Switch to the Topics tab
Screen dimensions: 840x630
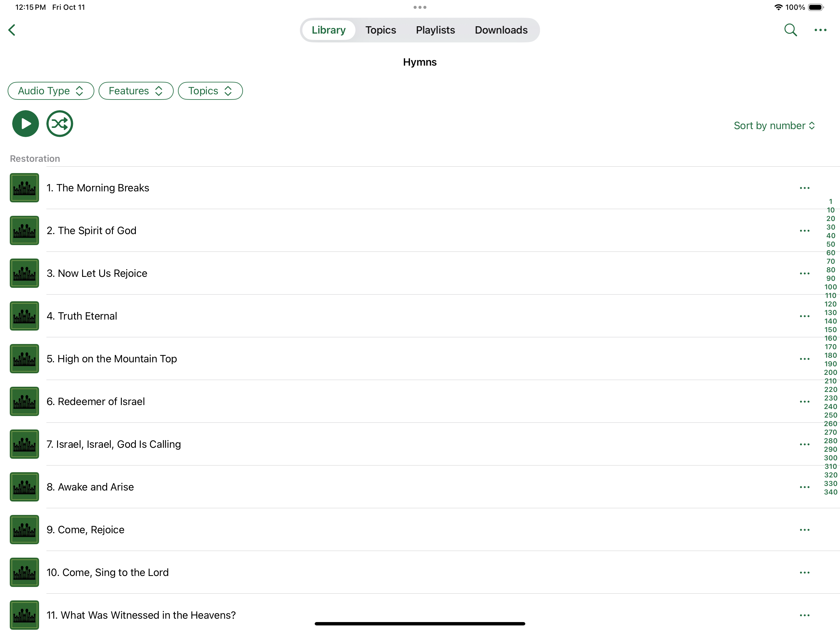(x=381, y=30)
